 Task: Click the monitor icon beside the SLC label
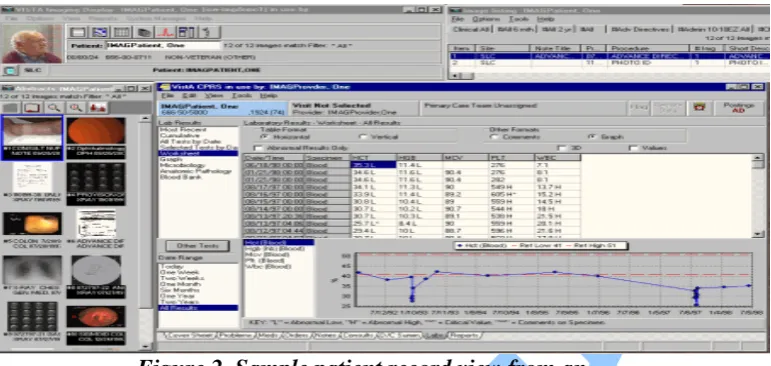(9, 70)
